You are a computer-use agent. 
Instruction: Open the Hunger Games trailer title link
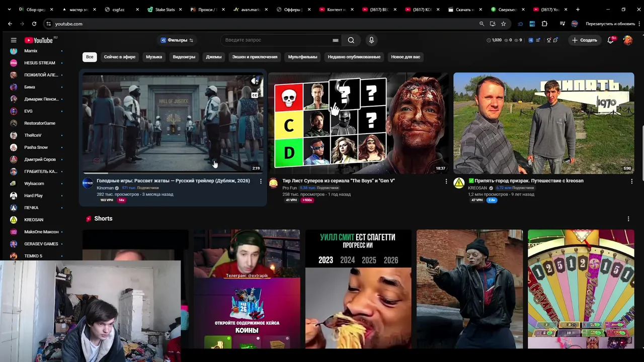[x=173, y=180]
